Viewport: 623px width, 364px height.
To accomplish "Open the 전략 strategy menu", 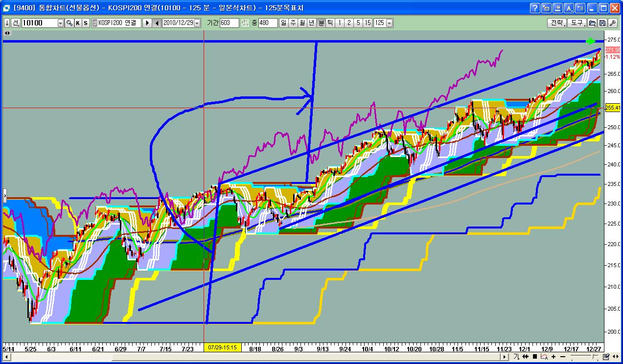I will [556, 23].
